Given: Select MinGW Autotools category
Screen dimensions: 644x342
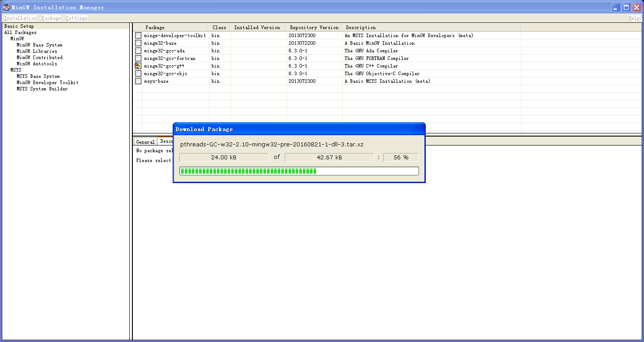Looking at the screenshot, I should click(x=37, y=64).
